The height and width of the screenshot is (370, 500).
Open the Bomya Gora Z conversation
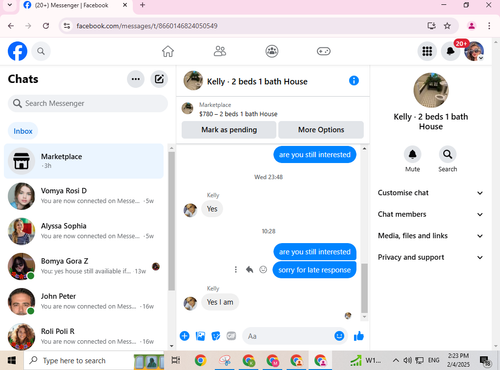pyautogui.click(x=84, y=266)
